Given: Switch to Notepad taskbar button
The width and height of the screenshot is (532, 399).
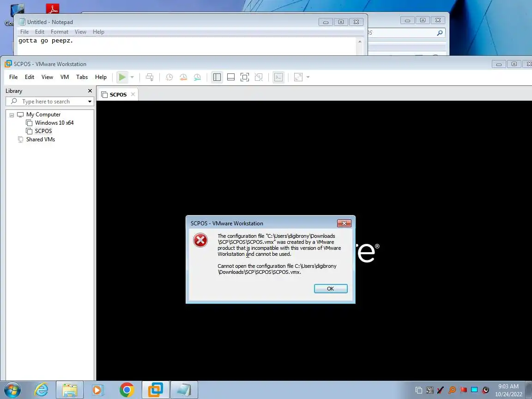Looking at the screenshot, I should pos(184,390).
